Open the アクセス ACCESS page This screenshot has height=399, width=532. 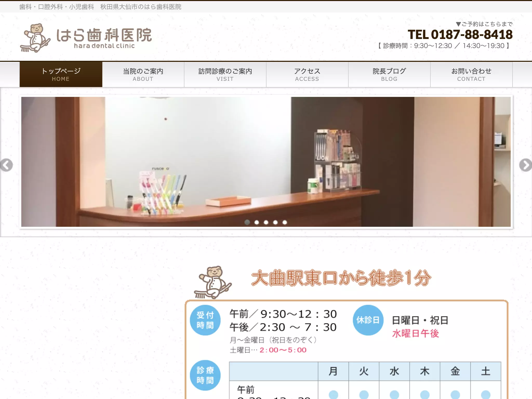(307, 75)
